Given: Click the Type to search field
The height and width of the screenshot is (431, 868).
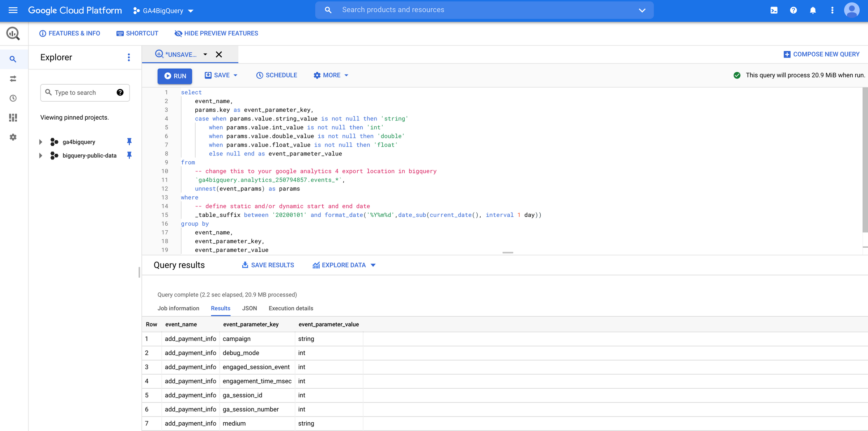Looking at the screenshot, I should coord(85,93).
